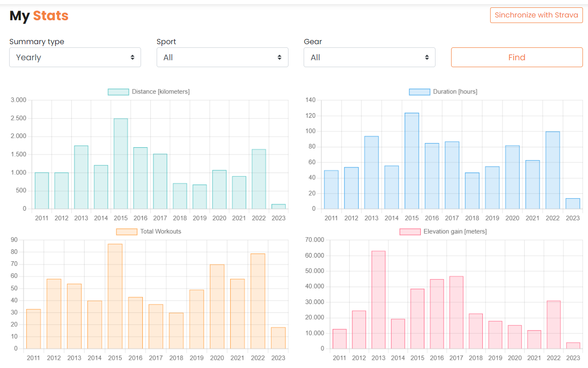Click the 2015 bar in Total Workouts chart
The image size is (588, 368).
click(x=115, y=296)
